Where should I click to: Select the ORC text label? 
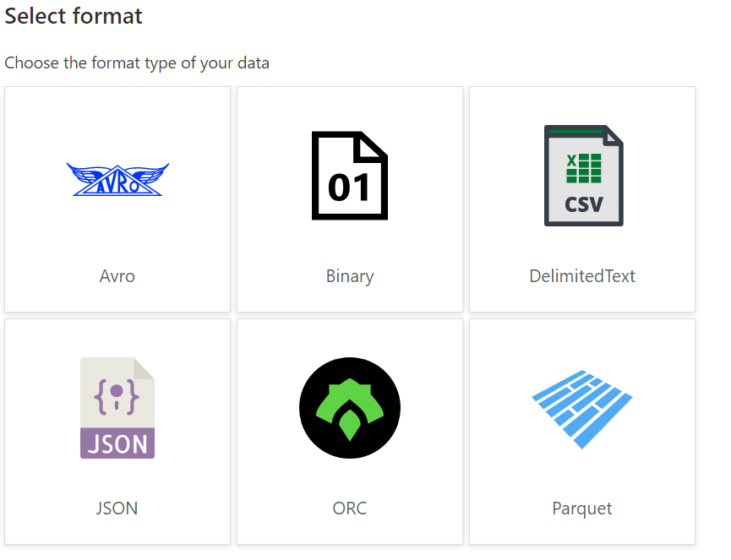point(350,508)
